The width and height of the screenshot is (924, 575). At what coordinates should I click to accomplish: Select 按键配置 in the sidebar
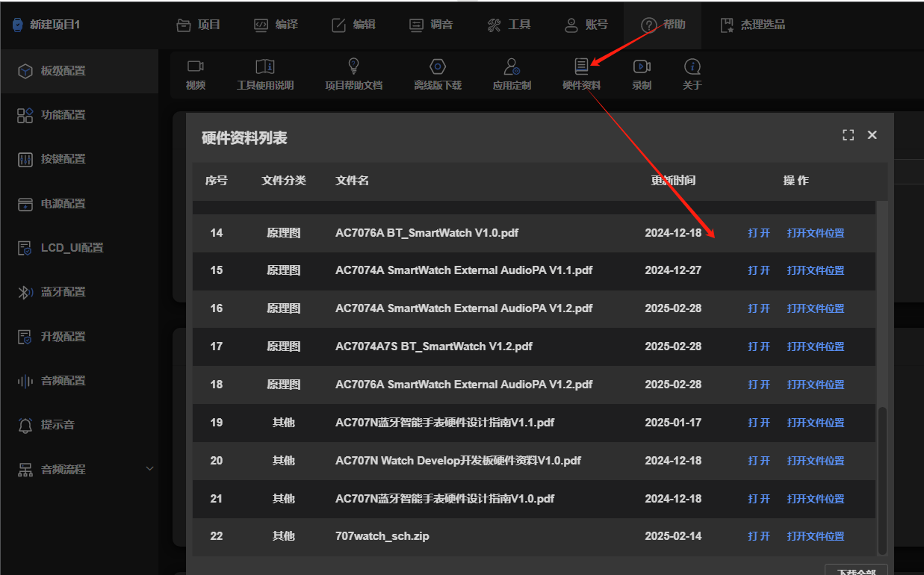(x=79, y=159)
